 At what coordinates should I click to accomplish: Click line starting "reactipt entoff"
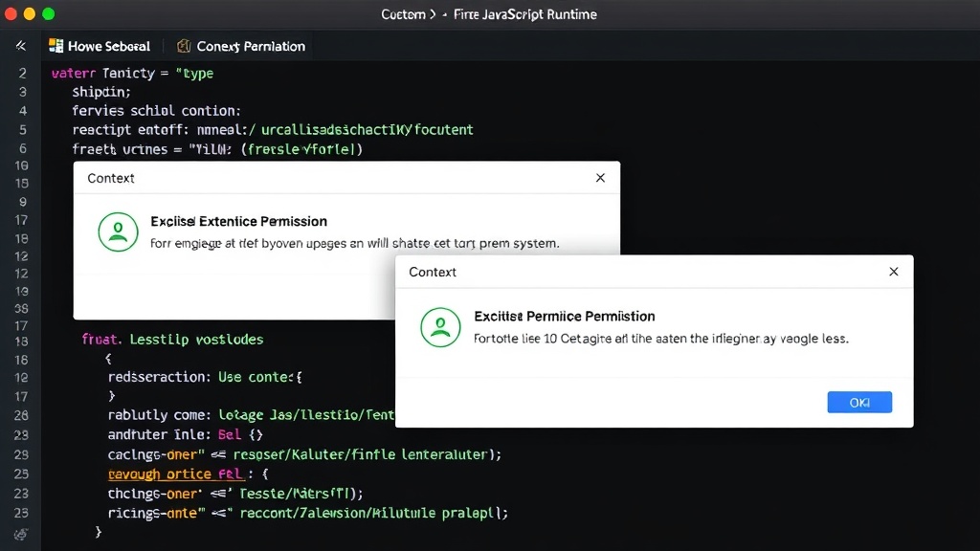click(x=273, y=129)
